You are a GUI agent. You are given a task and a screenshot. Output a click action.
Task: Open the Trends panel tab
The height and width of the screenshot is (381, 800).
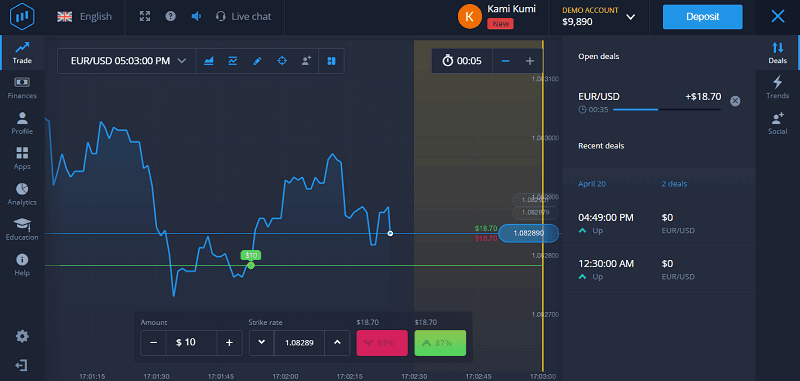click(778, 88)
